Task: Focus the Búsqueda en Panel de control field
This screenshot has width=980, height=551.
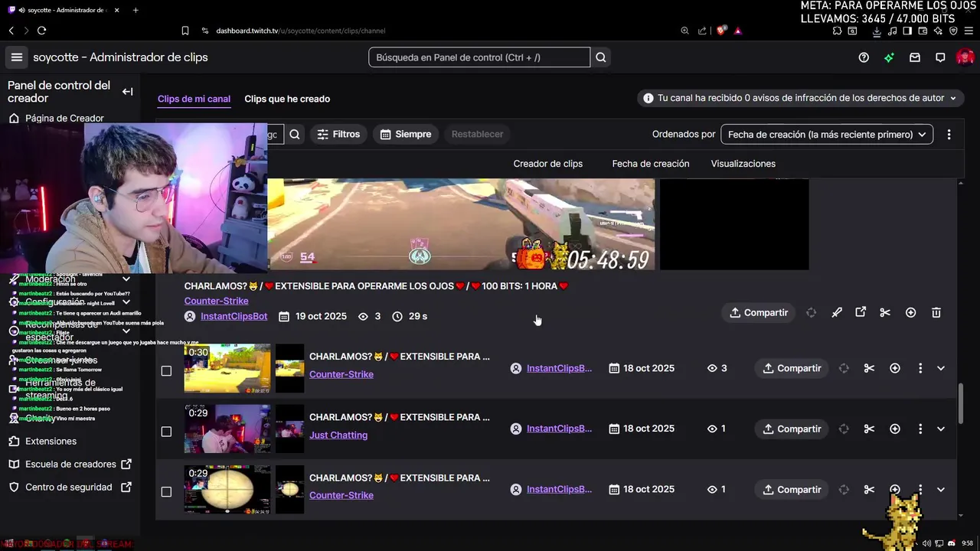Action: [x=479, y=57]
